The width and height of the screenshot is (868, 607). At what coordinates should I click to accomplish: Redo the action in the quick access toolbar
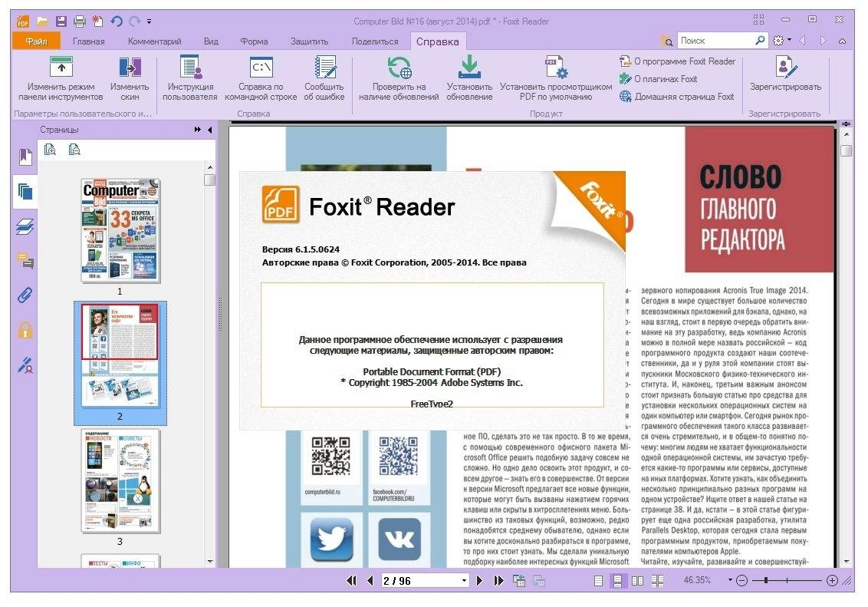134,21
